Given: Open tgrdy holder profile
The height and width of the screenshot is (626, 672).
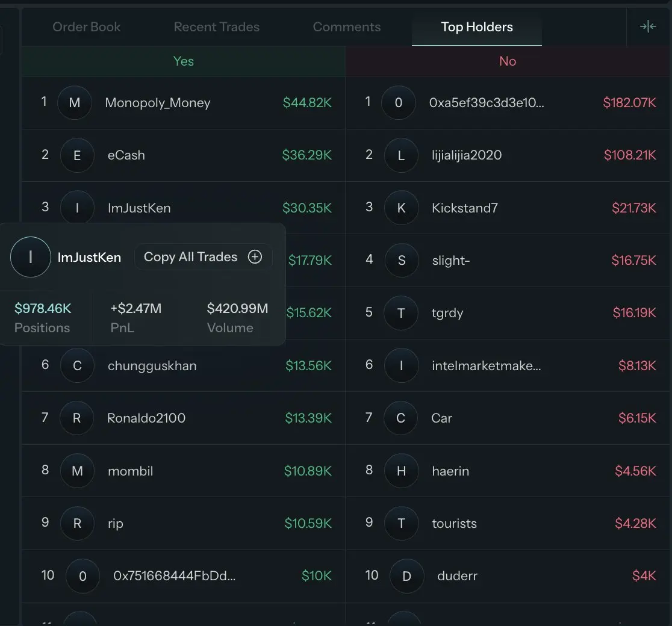Looking at the screenshot, I should [x=447, y=313].
